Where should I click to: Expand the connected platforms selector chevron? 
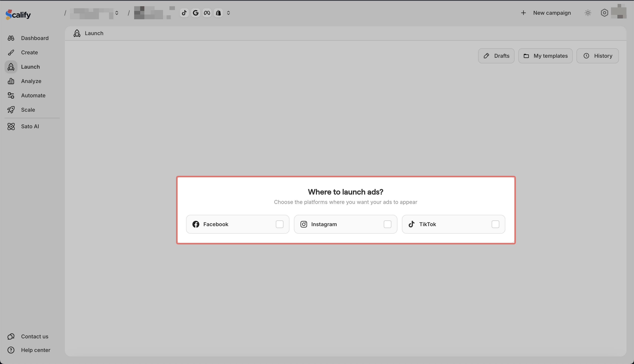[228, 13]
